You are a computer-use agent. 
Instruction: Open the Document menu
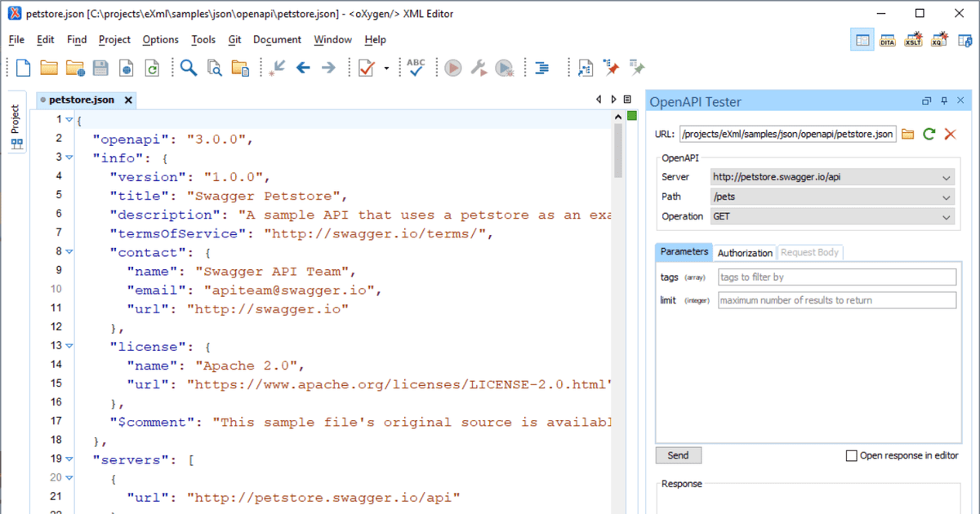coord(277,39)
